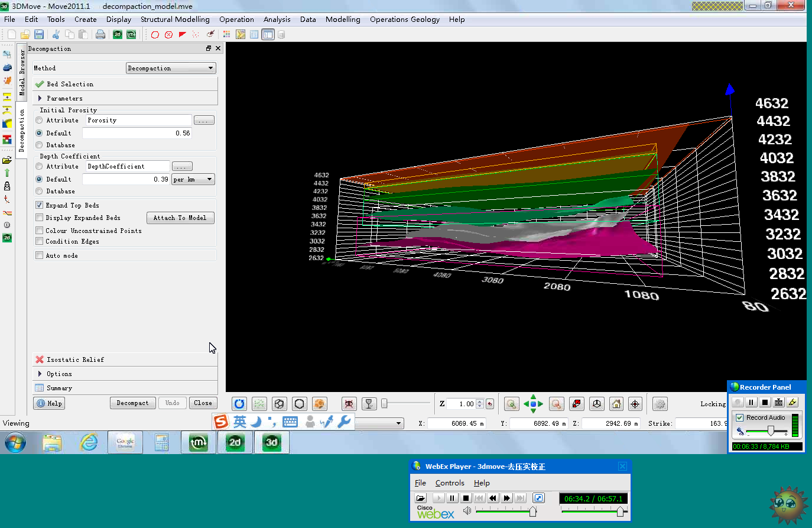Click the zoom in magnifier icon
This screenshot has width=812, height=528.
point(511,404)
